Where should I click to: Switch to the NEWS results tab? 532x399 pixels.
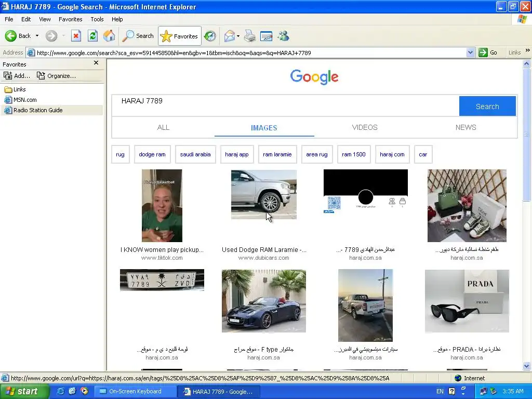[x=465, y=127]
